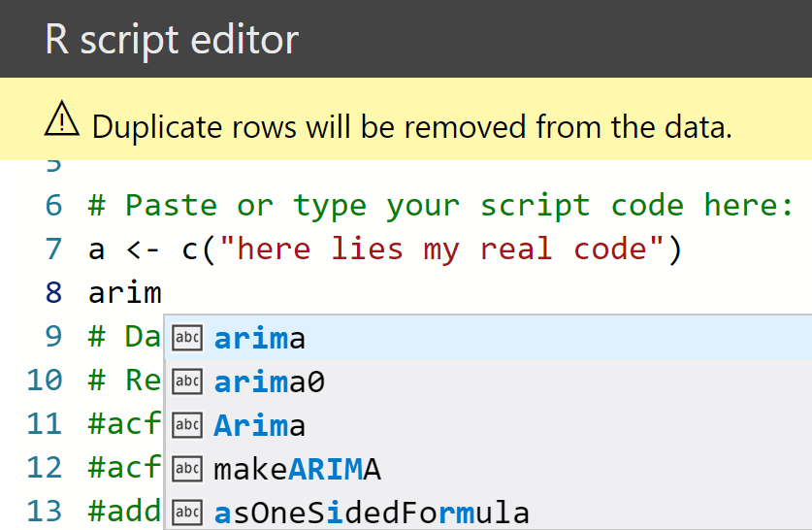The height and width of the screenshot is (530, 812).
Task: Click the abc icon beside capitalized Arima
Action: pos(186,425)
